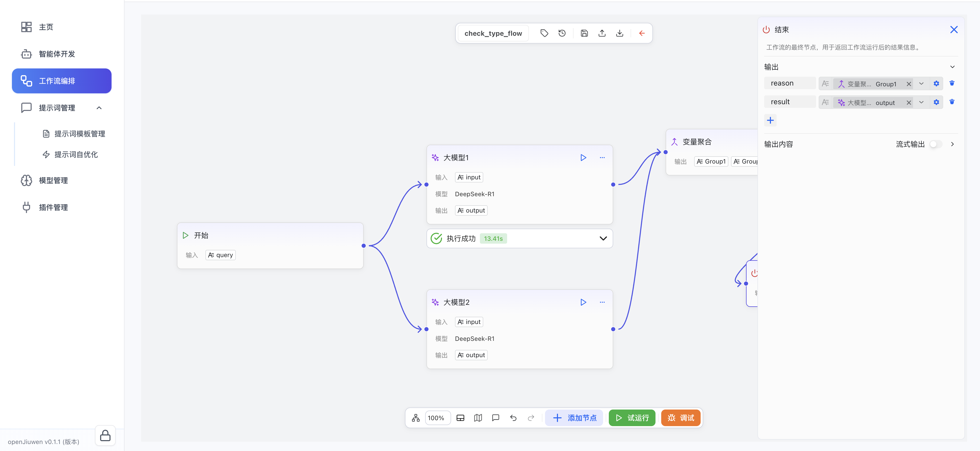Collapse the 输出 section chevron
This screenshot has height=451, width=980.
(952, 67)
